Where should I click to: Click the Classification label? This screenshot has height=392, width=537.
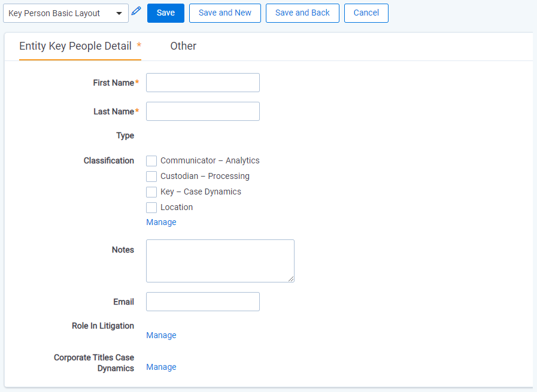click(109, 160)
